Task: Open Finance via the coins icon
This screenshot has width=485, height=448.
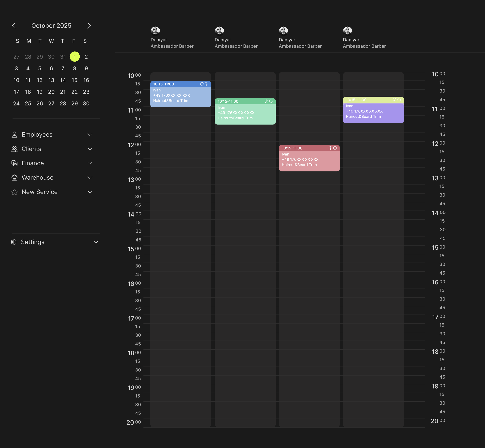Action: click(x=14, y=163)
